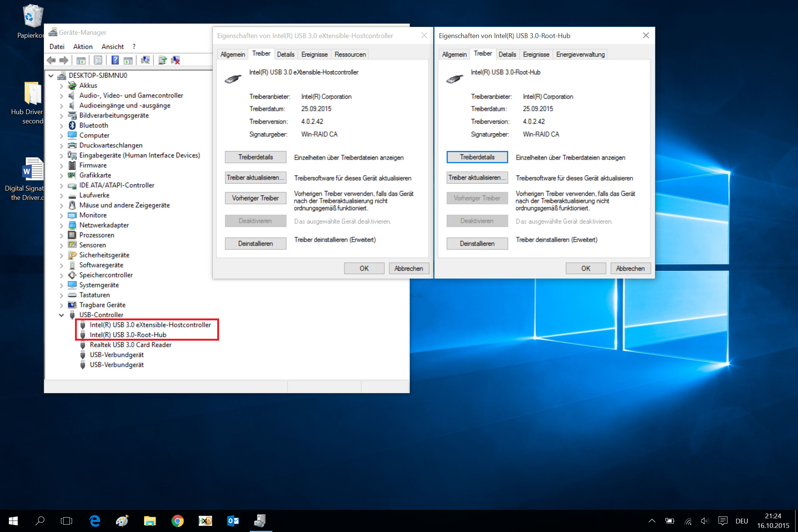The image size is (798, 532).
Task: Click Deinstallieren in Hostcontroller dialog
Action: 255,243
